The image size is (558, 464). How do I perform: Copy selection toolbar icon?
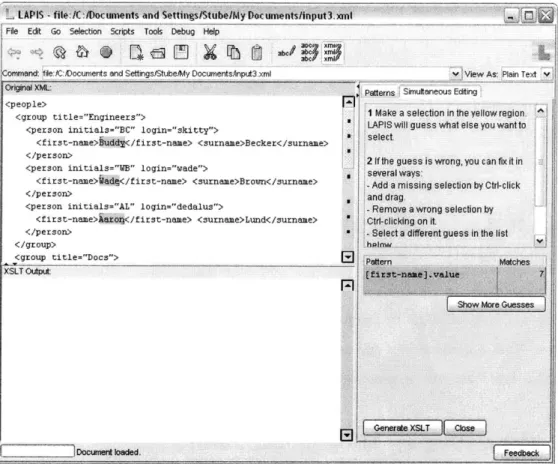pos(233,52)
